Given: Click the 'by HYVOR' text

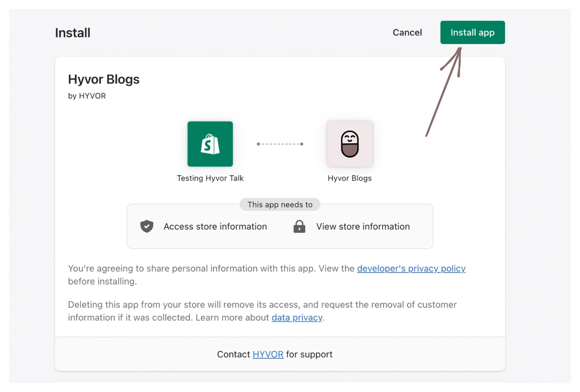Looking at the screenshot, I should [87, 96].
